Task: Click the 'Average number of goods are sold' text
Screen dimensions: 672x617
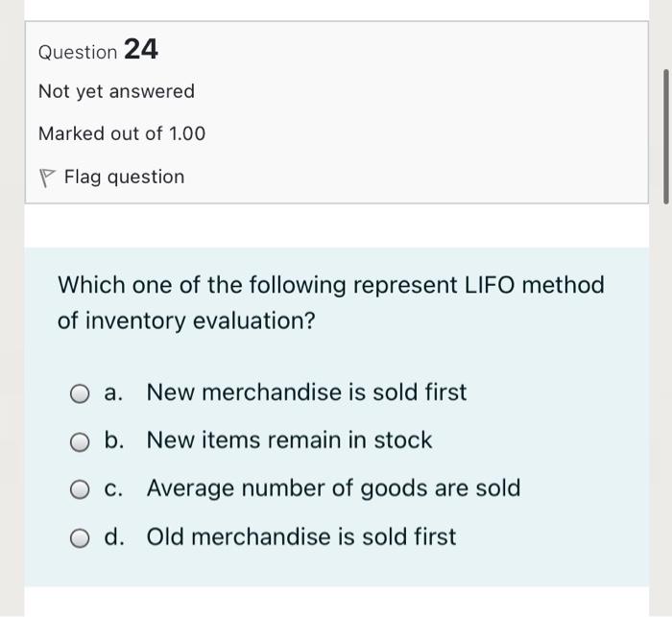Action: click(x=333, y=488)
